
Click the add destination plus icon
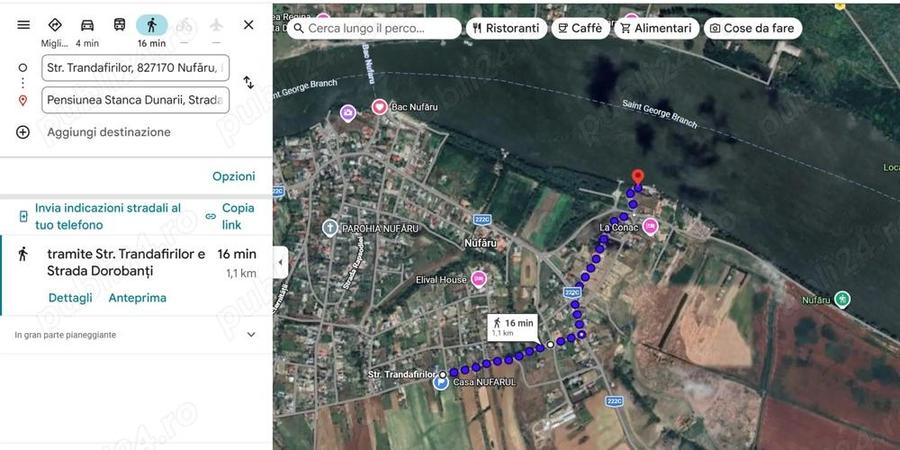(x=22, y=132)
